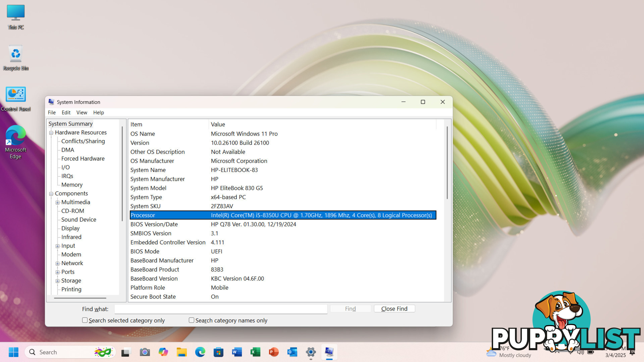
Task: Select Printing in the tree
Action: point(71,289)
